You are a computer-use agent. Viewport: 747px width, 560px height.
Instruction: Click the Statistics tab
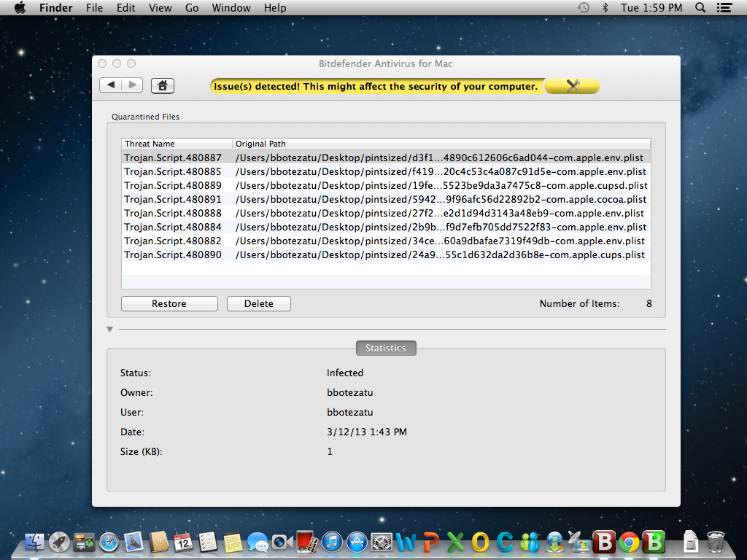tap(386, 348)
